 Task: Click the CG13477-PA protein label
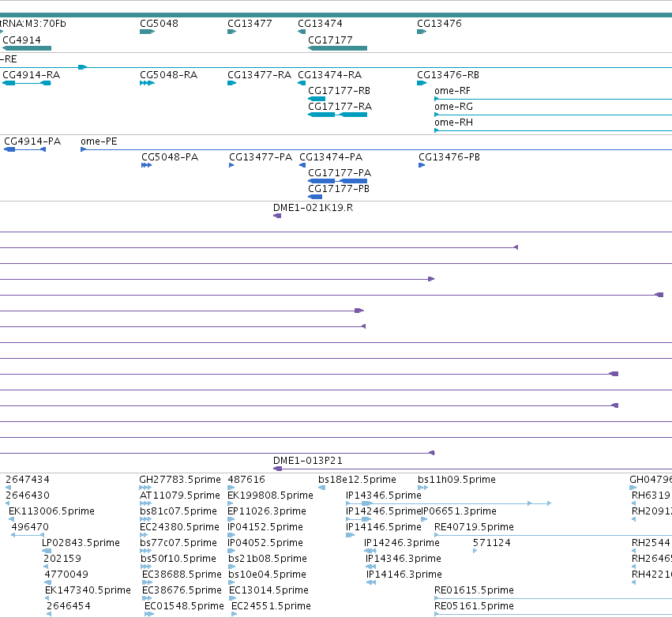tap(261, 157)
